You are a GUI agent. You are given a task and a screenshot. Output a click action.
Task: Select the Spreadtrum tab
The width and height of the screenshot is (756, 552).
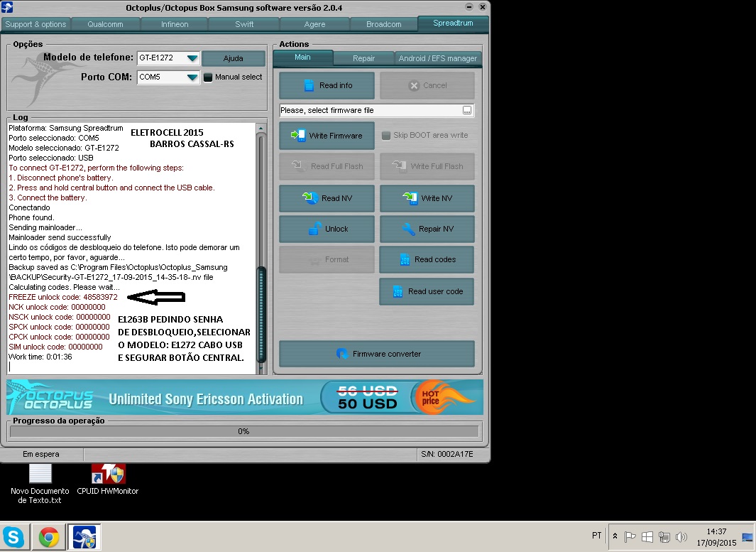click(453, 23)
